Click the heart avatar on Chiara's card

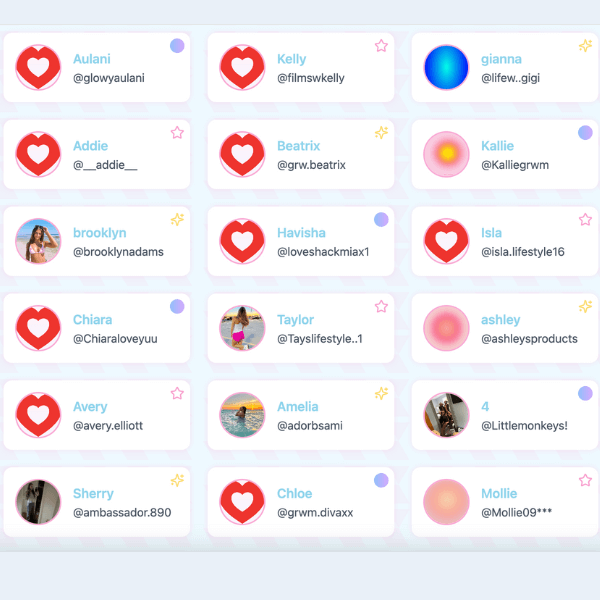[x=38, y=328]
